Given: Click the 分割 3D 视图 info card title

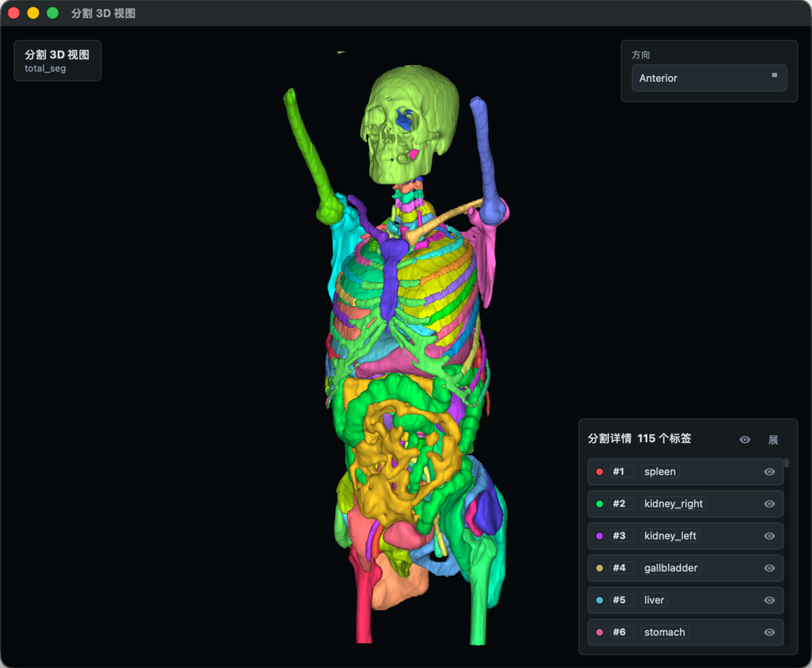Looking at the screenshot, I should [x=57, y=55].
